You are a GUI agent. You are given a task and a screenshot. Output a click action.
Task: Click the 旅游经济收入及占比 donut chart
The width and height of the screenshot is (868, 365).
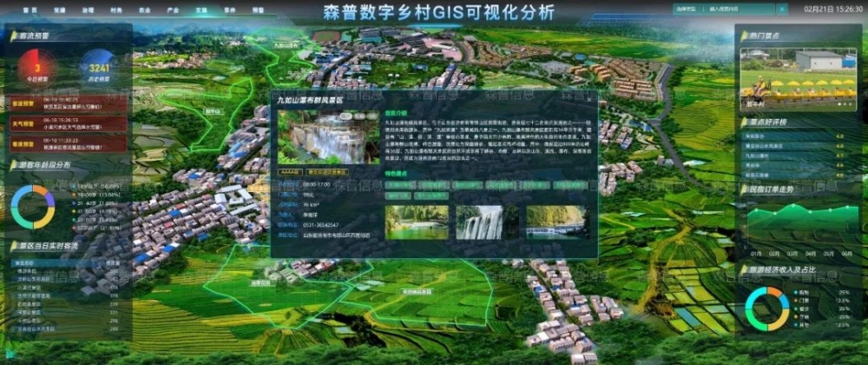tap(767, 309)
